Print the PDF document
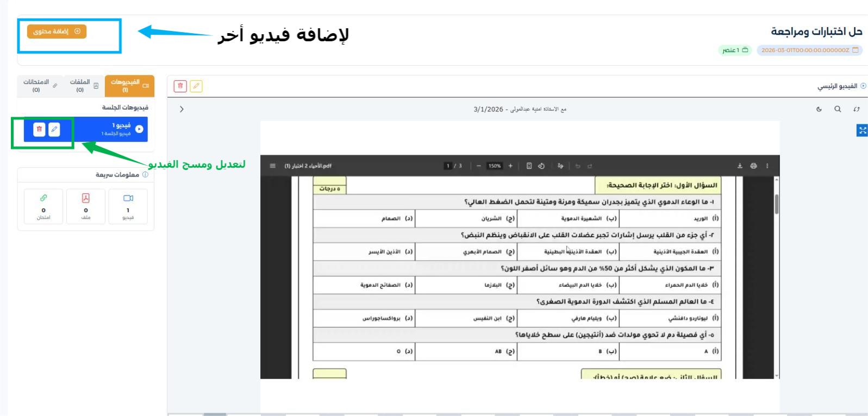Viewport: 868px width, 416px height. click(753, 166)
